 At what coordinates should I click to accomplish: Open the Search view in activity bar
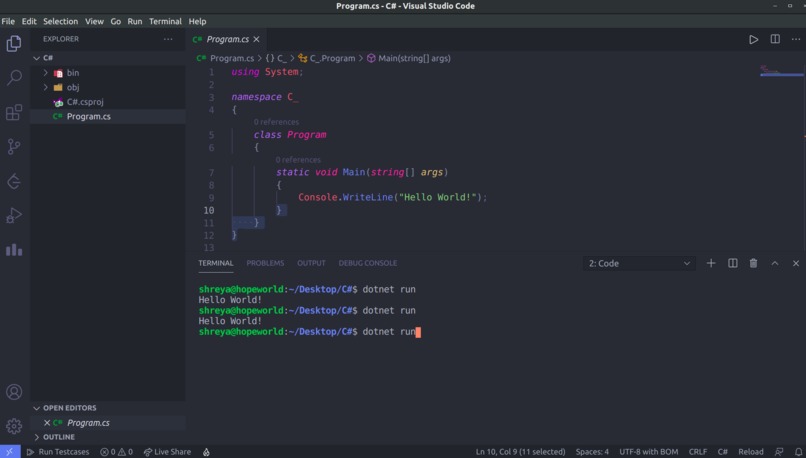tap(14, 78)
